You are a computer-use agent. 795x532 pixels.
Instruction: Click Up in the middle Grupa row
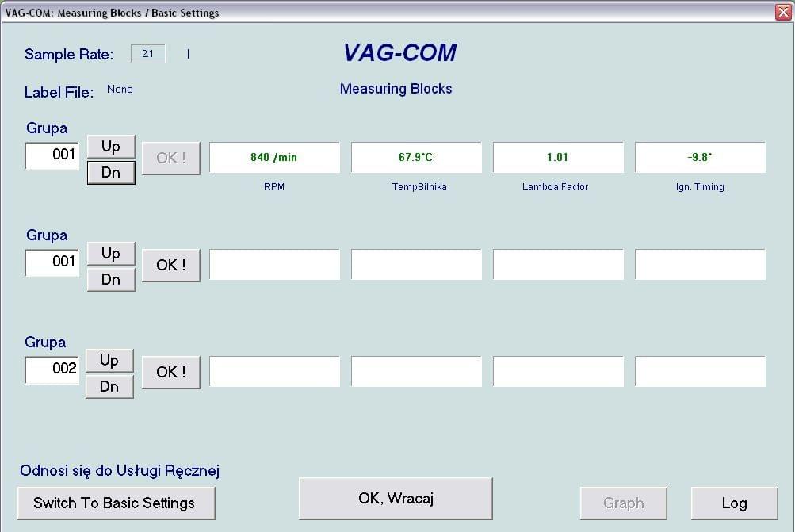[x=111, y=254]
